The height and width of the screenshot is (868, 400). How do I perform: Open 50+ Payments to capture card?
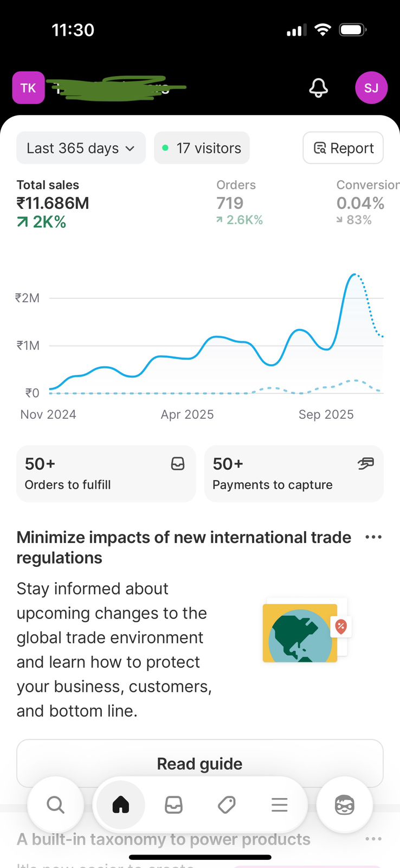coord(294,474)
